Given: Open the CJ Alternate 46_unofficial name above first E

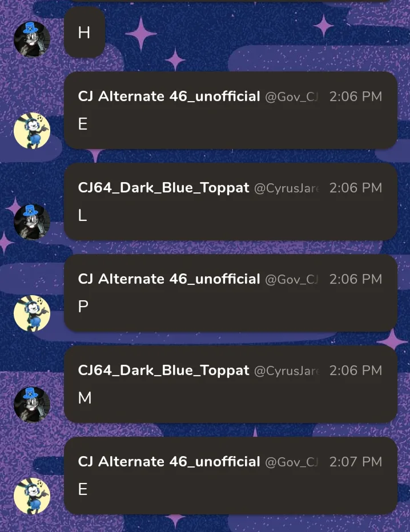Looking at the screenshot, I should tap(169, 96).
